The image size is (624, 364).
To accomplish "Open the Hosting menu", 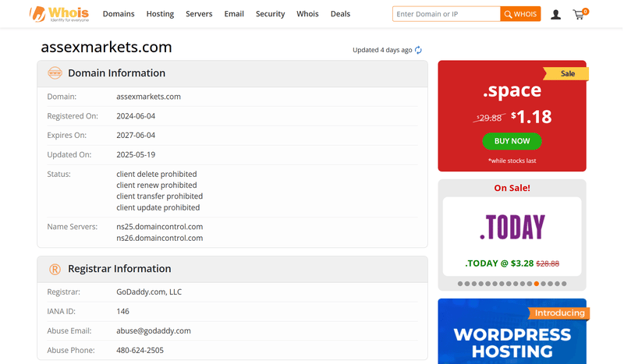I will pos(160,14).
